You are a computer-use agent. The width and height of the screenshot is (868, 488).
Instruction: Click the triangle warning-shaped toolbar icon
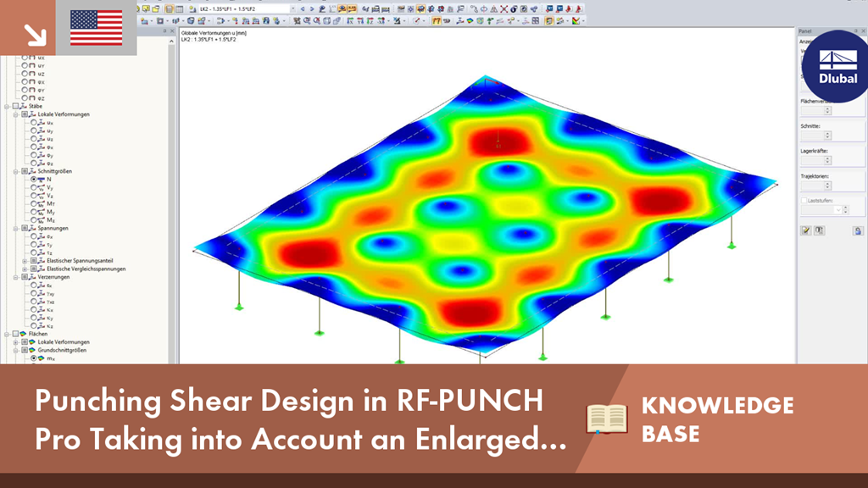pos(494,8)
